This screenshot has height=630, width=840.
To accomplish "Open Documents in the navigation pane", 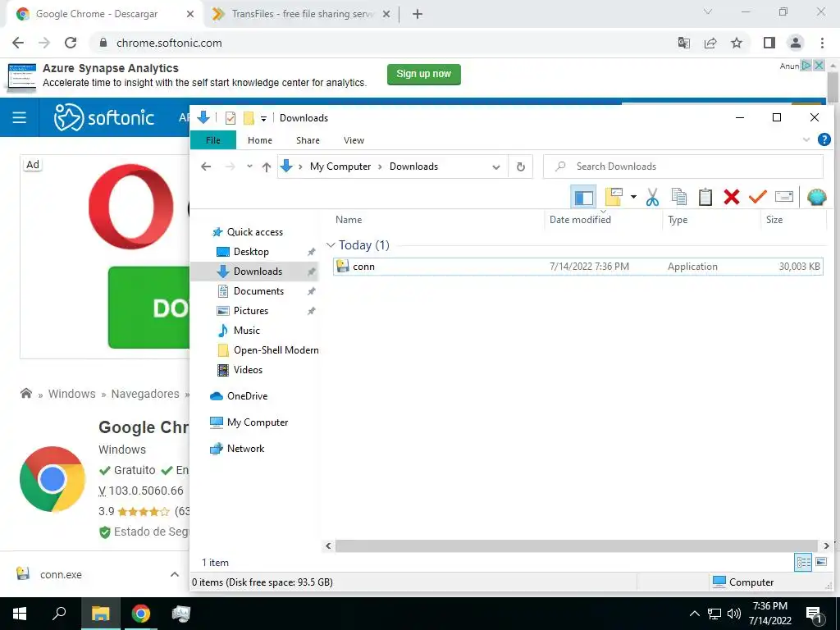I will click(258, 291).
